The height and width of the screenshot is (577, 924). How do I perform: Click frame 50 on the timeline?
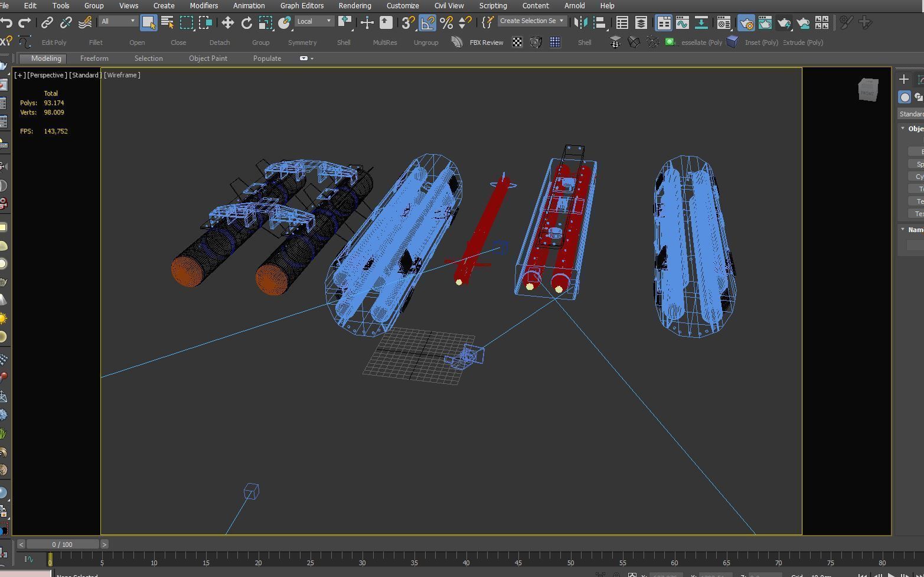click(x=570, y=563)
